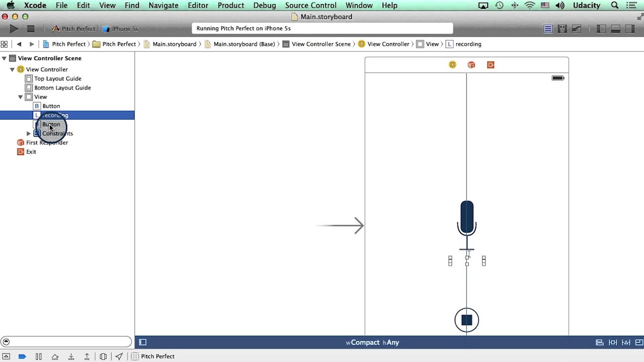Hide the debug area
Viewport: 644px width, 362px height.
tap(6, 356)
